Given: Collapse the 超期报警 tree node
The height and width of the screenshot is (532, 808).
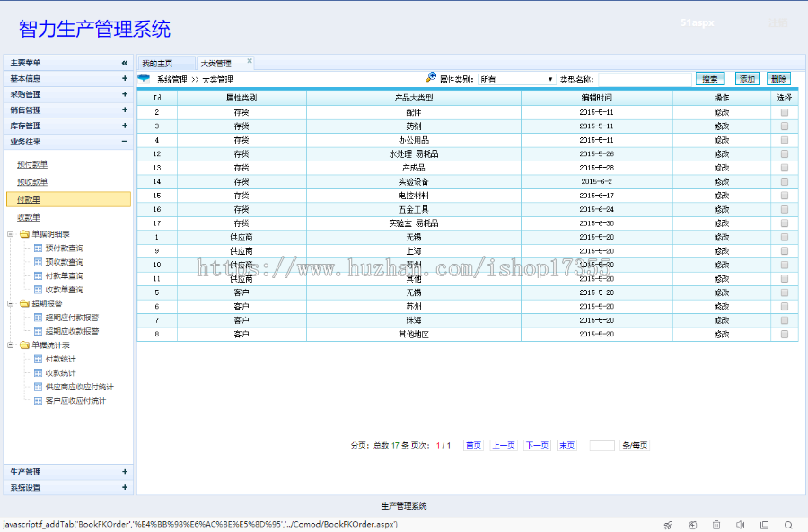Looking at the screenshot, I should point(11,303).
